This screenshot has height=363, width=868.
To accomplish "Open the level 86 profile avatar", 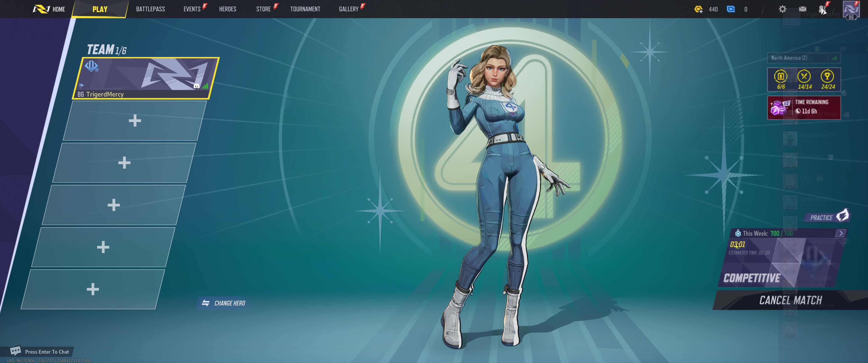I will tap(851, 10).
